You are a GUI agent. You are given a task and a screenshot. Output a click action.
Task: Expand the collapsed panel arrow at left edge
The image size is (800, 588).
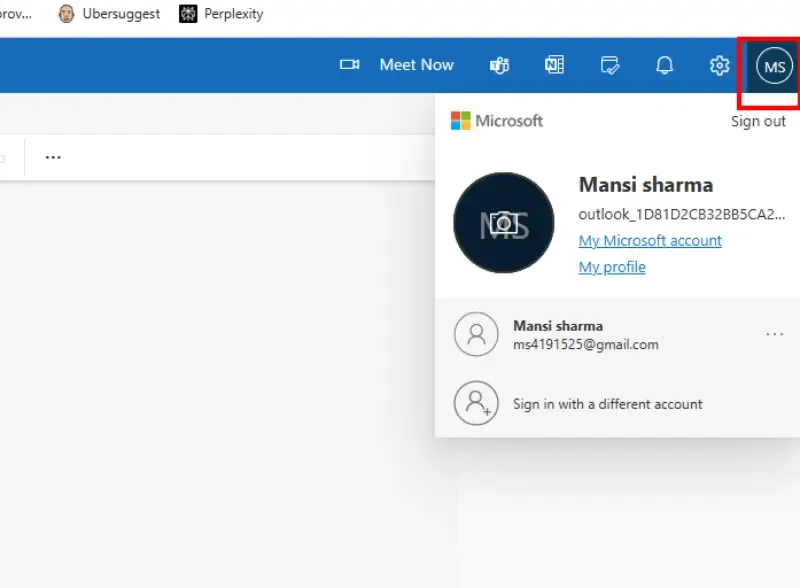coord(4,157)
